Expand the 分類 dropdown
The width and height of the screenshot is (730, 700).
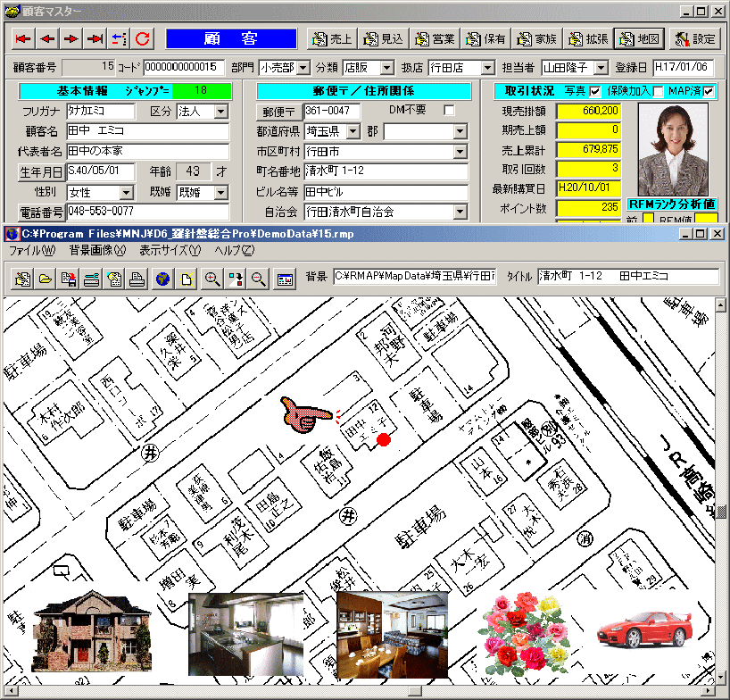[387, 68]
